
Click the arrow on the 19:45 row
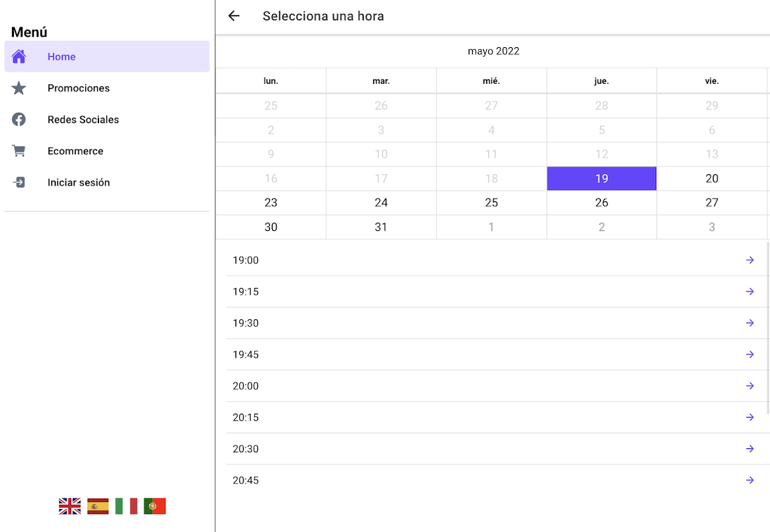pyautogui.click(x=750, y=354)
